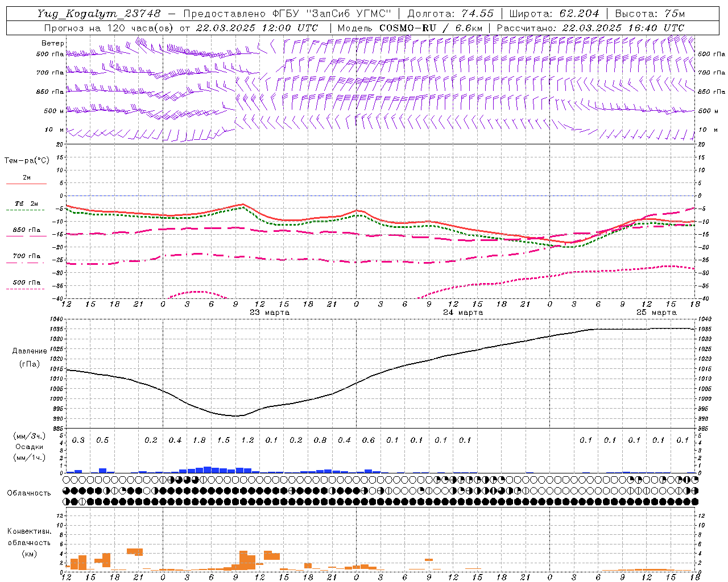Click the Модель COSMO-RU / 6.6км label
This screenshot has height=582, width=728.
[410, 28]
